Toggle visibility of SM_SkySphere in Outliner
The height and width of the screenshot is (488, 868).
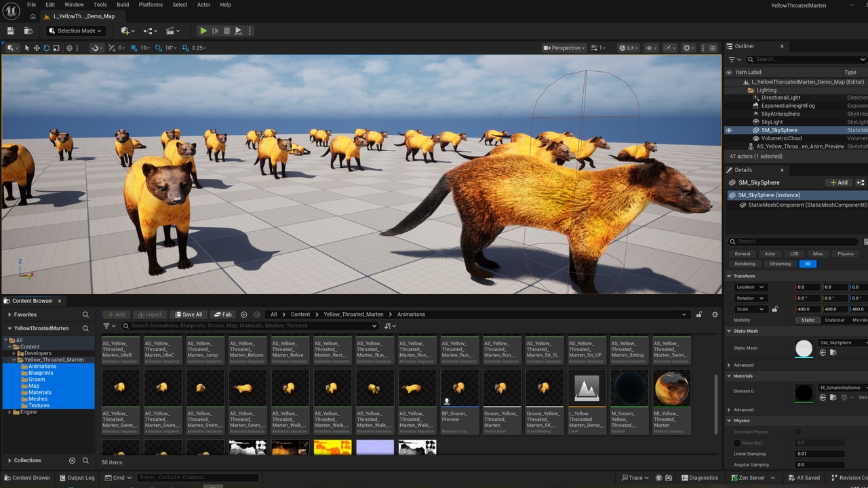tap(729, 130)
